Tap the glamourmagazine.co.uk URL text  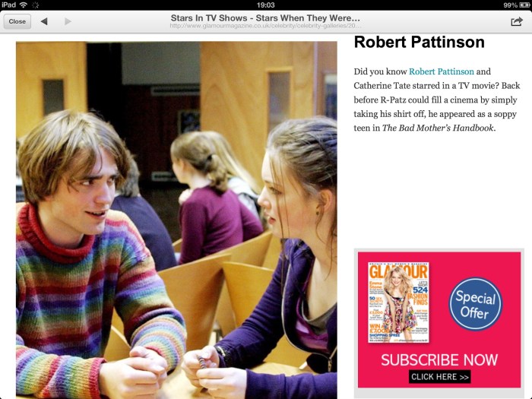click(265, 26)
